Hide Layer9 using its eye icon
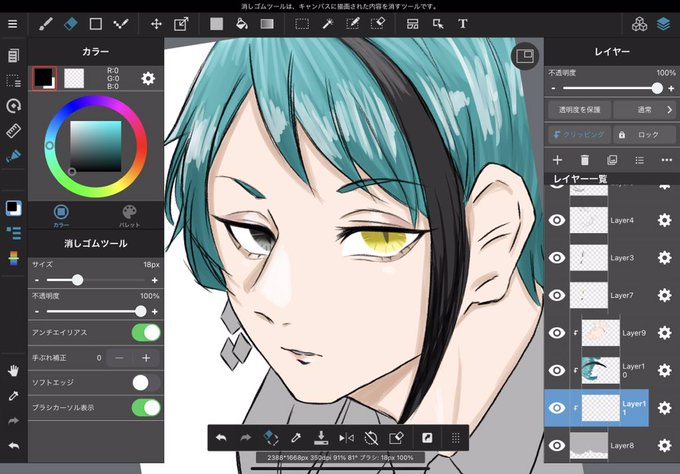Image resolution: width=680 pixels, height=474 pixels. pos(557,333)
